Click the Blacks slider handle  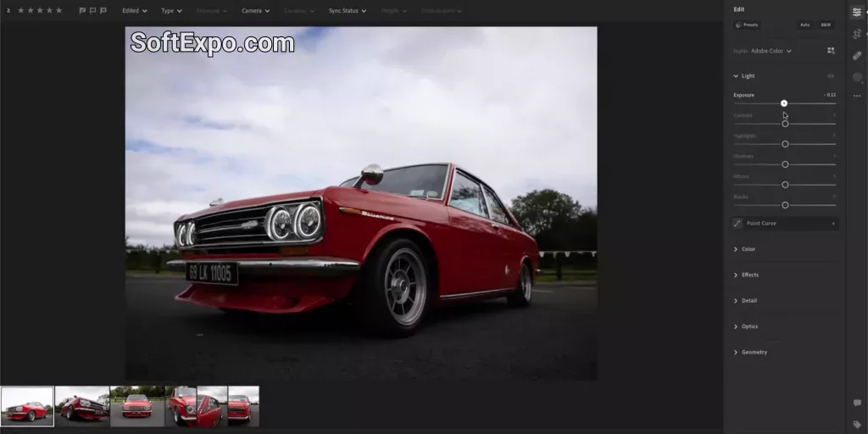pyautogui.click(x=785, y=205)
